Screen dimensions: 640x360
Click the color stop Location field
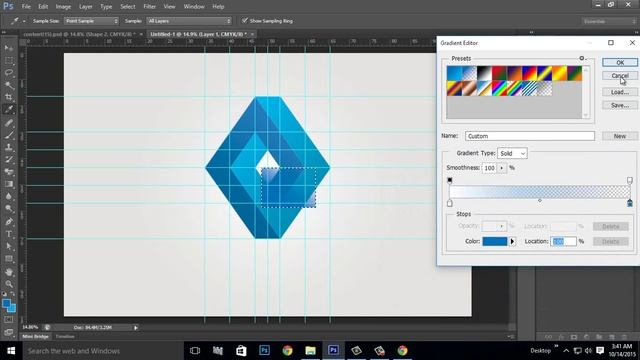563,242
